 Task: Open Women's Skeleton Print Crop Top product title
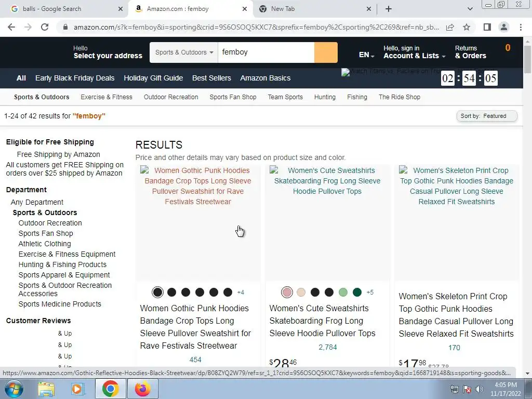(x=456, y=315)
